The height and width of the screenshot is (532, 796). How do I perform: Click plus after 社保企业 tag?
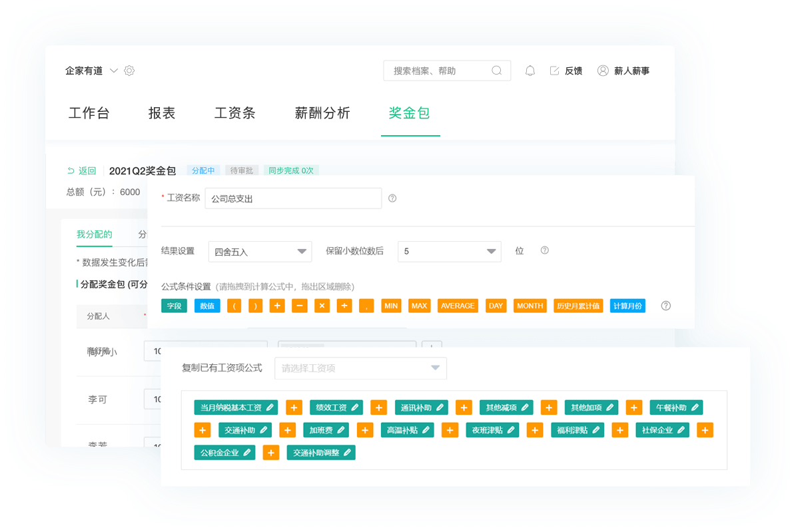tap(705, 430)
